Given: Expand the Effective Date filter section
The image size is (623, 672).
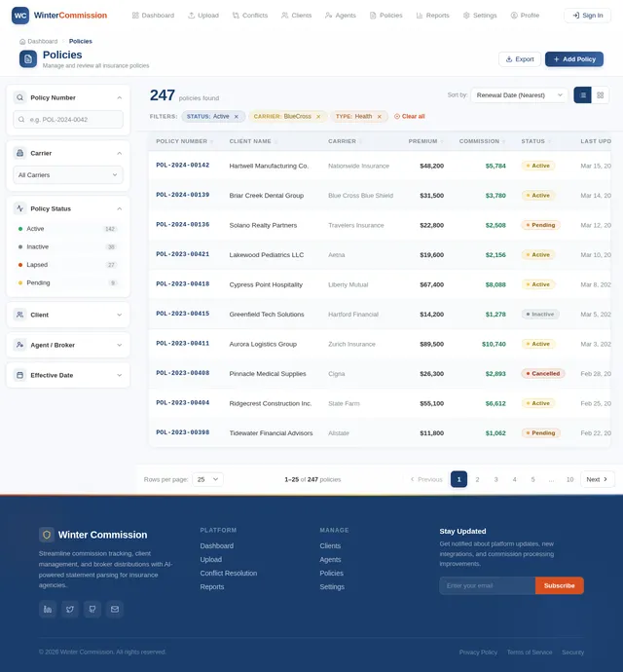Looking at the screenshot, I should click(68, 375).
